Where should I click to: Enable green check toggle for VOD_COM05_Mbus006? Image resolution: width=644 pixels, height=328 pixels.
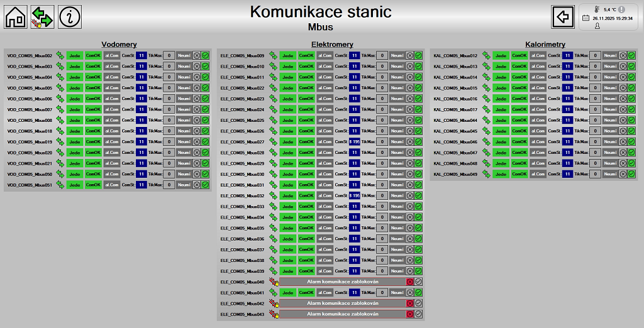point(206,99)
